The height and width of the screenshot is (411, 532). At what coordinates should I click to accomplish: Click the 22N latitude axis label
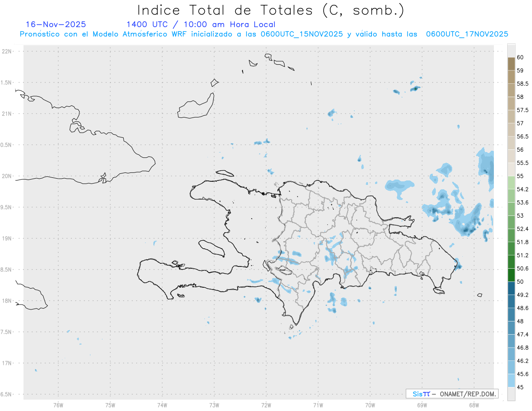pyautogui.click(x=8, y=51)
